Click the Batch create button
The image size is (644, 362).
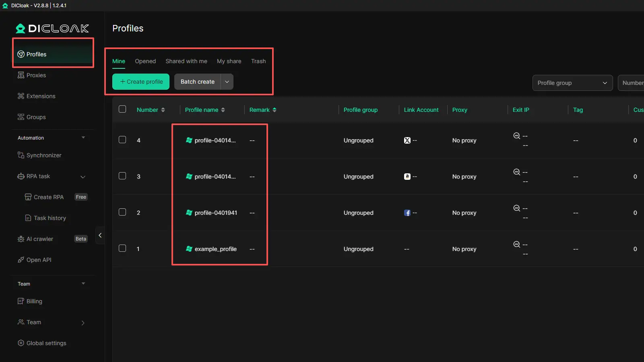[197, 82]
